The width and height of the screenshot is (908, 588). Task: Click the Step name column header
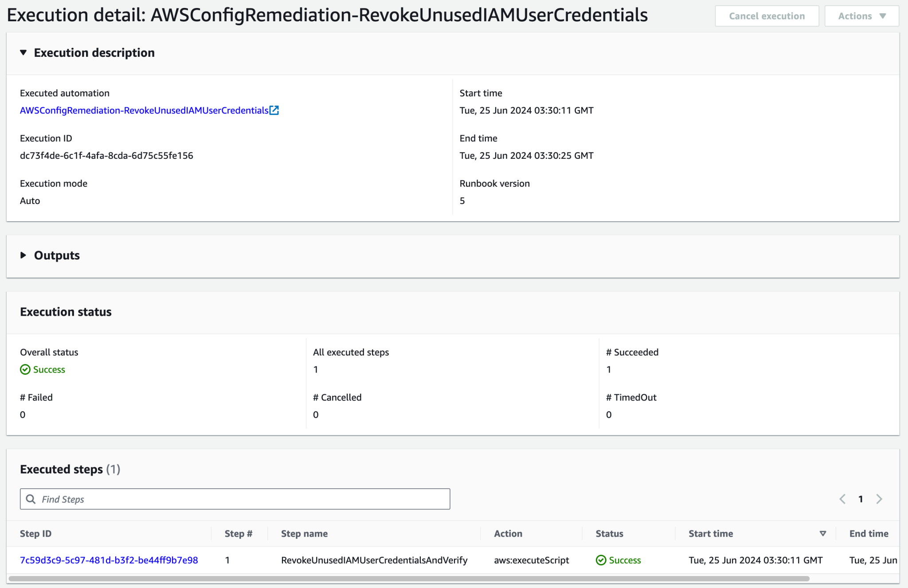click(304, 533)
